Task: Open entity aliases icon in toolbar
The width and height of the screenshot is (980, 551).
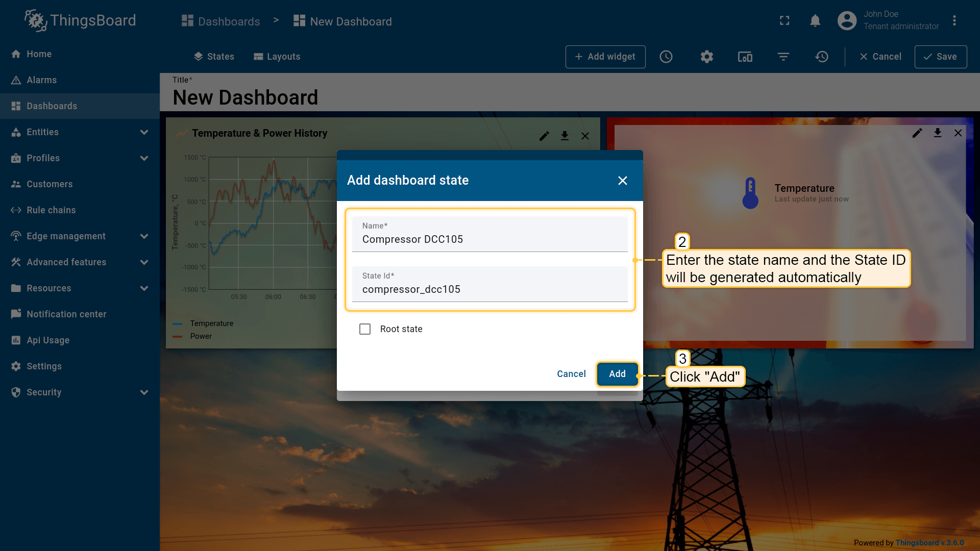Action: tap(745, 57)
